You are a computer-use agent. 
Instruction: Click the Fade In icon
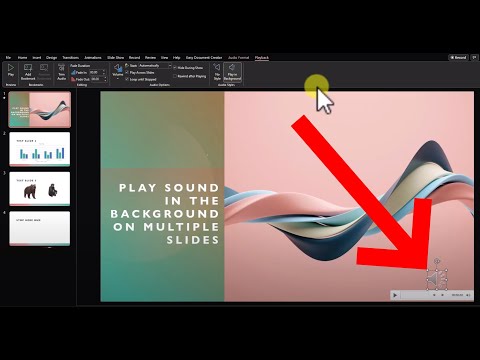click(x=73, y=72)
